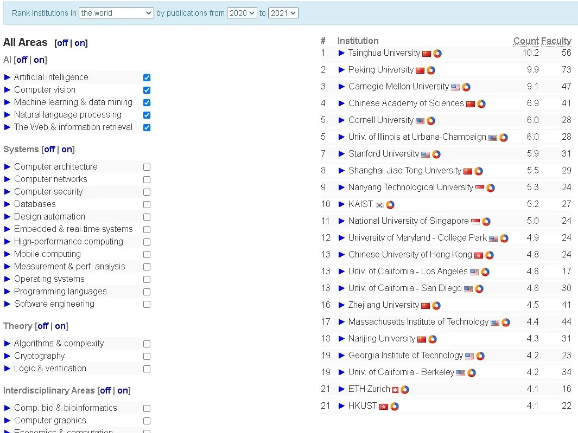
Task: Click the chart icon for Chinese University of Hong Kong
Action: pyautogui.click(x=489, y=255)
